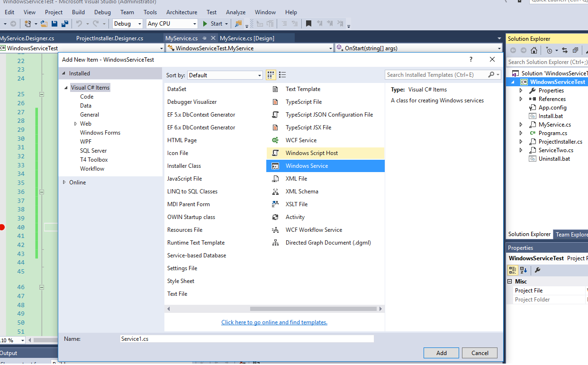
Task: Select the Text Template icon
Action: coord(275,89)
